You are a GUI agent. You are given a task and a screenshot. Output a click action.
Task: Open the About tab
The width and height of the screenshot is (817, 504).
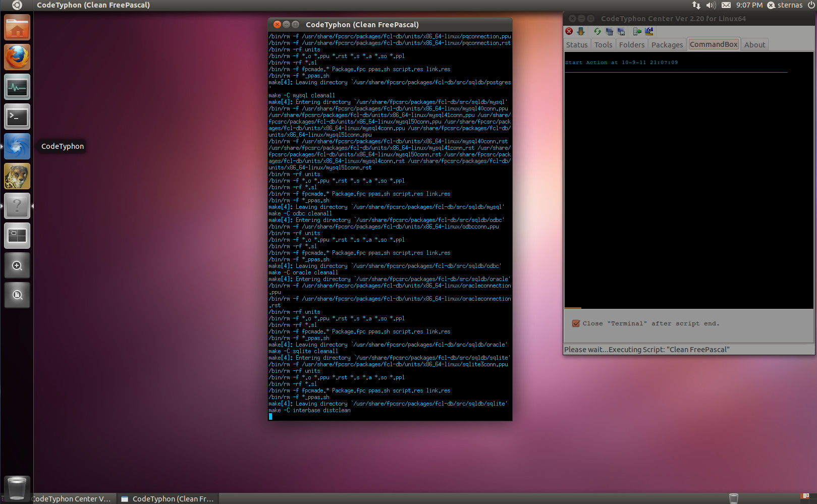pos(754,44)
